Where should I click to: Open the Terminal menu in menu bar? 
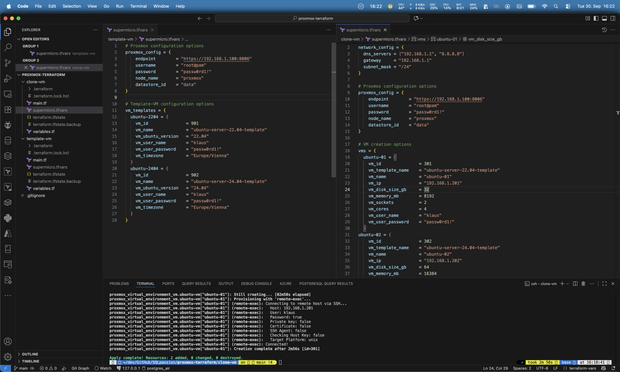(138, 6)
